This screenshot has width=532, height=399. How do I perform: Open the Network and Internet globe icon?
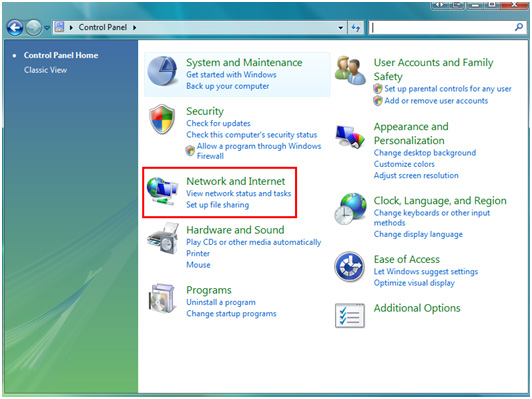[163, 191]
